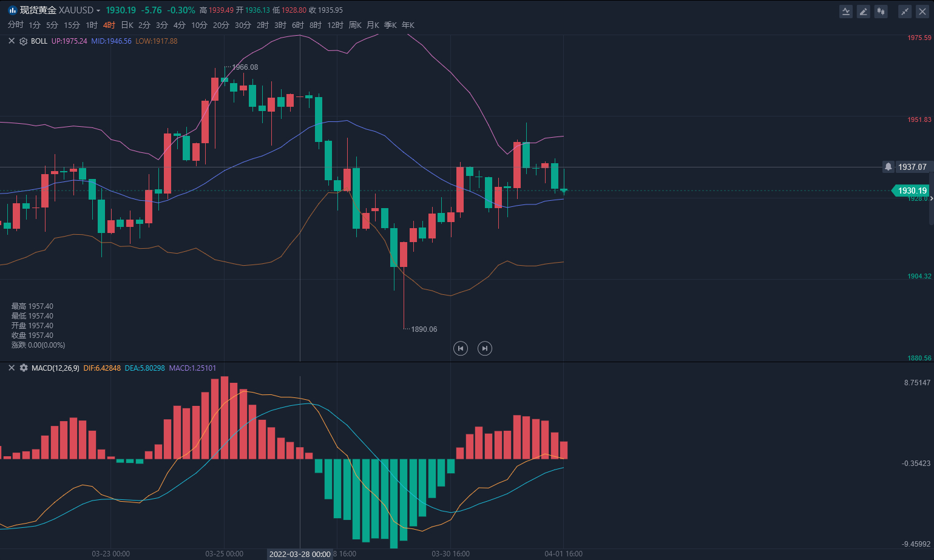Click the 03-25 00:00 time axis label
Image resolution: width=934 pixels, height=560 pixels.
224,554
